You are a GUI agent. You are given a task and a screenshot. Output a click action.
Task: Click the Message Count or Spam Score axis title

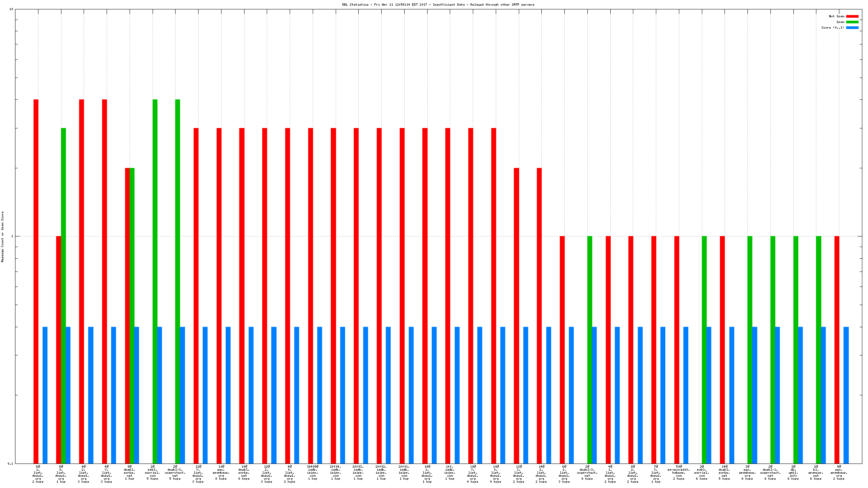click(x=2, y=236)
